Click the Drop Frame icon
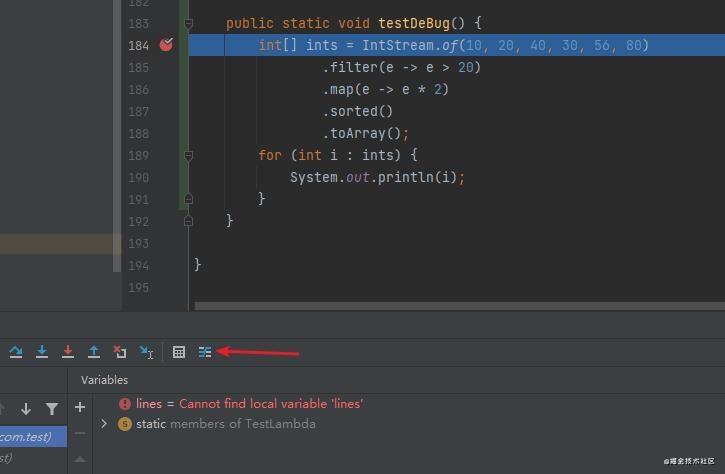 click(120, 352)
